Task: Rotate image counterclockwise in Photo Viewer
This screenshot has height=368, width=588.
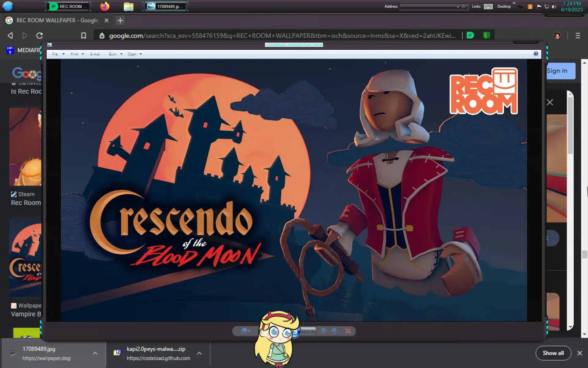Action: 323,331
